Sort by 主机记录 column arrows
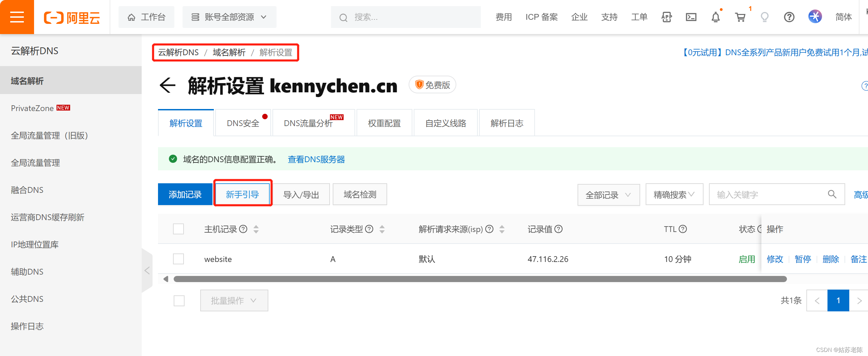 tap(256, 229)
